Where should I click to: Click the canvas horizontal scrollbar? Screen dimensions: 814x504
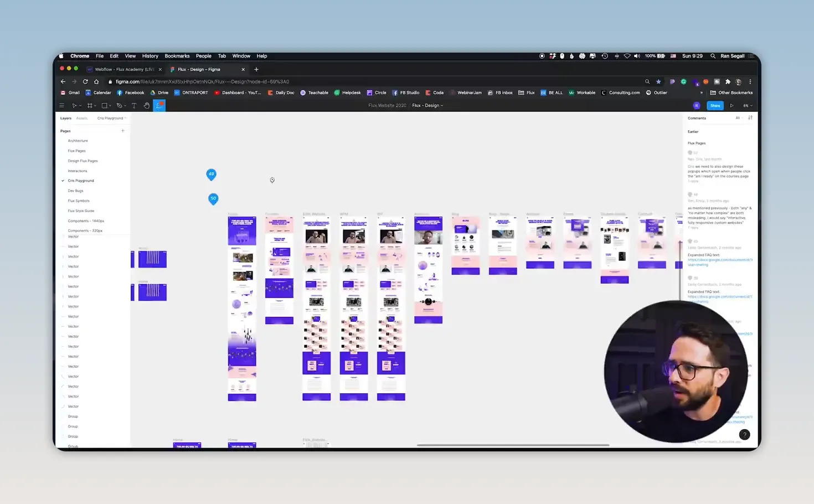click(x=513, y=445)
